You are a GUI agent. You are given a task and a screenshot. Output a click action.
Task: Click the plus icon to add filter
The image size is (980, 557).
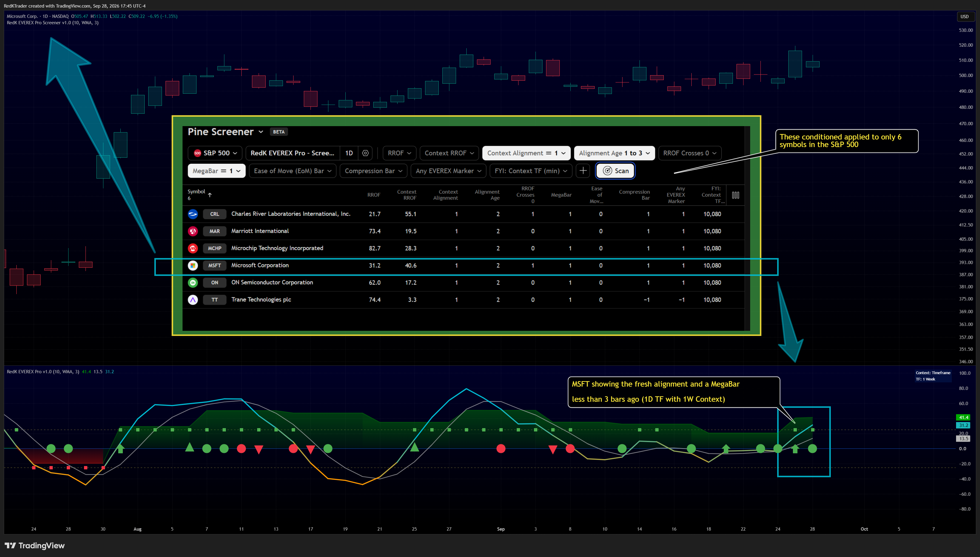(583, 171)
